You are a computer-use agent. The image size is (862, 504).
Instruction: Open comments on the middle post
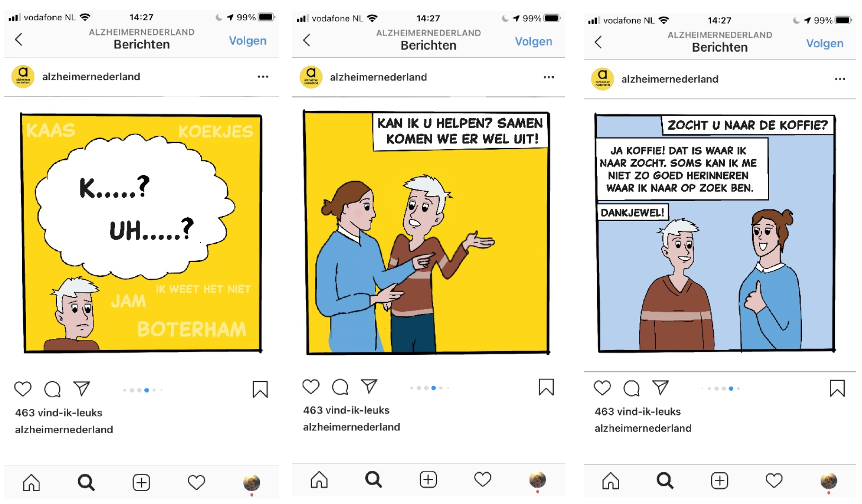(340, 387)
